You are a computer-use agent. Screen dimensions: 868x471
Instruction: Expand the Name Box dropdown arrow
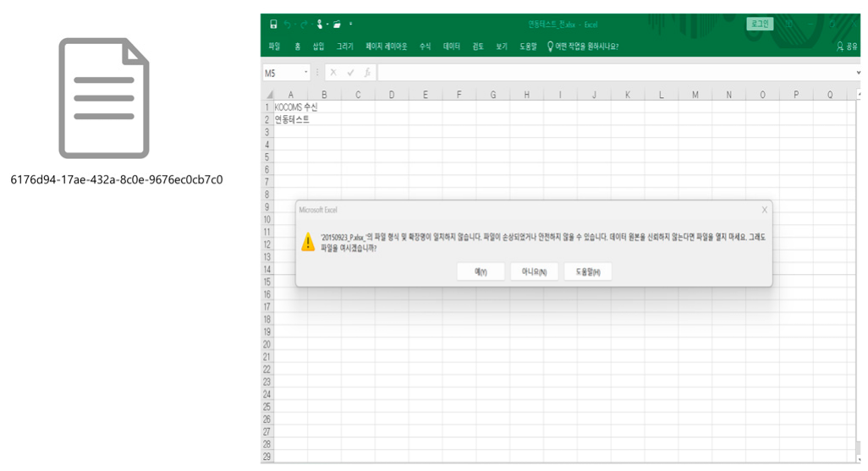(x=306, y=74)
